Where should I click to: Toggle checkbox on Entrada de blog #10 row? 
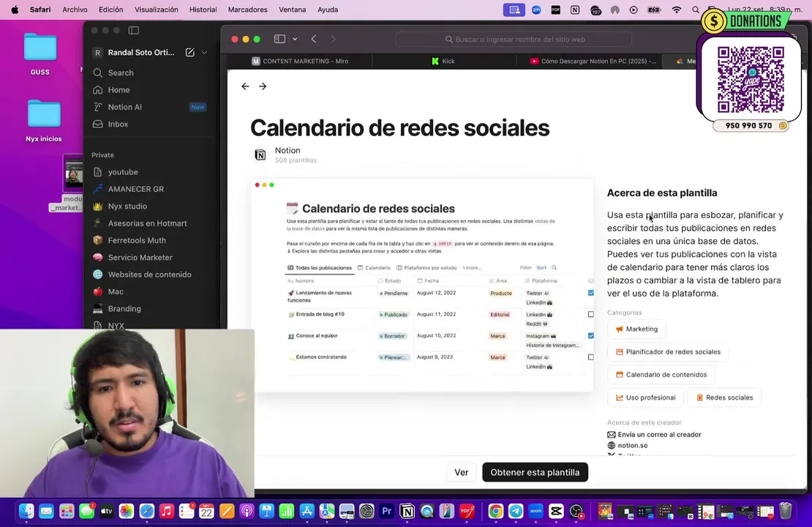coord(591,314)
